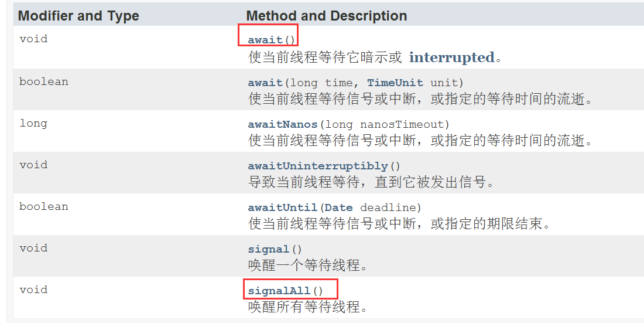Click the bold interrupted link
644x330 pixels.
[x=451, y=57]
